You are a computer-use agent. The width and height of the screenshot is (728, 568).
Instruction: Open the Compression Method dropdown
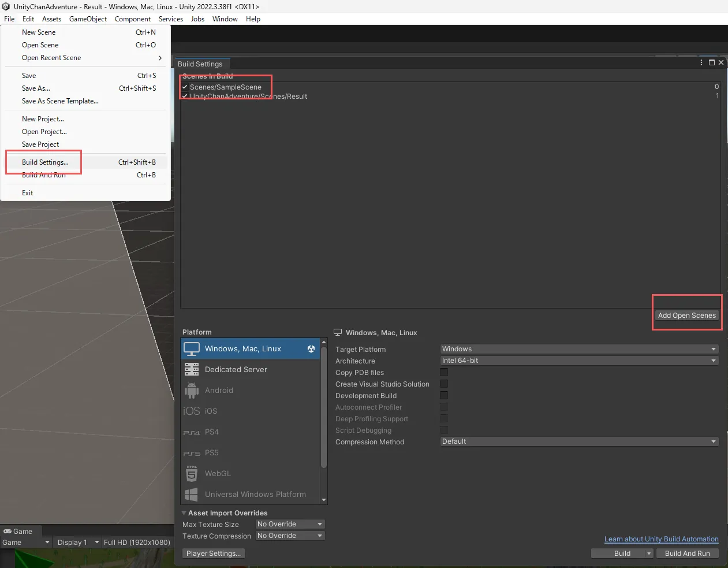click(x=579, y=441)
